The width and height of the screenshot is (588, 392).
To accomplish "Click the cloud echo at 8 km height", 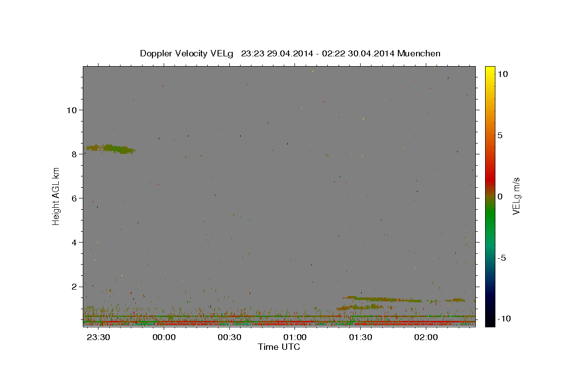I will point(110,148).
